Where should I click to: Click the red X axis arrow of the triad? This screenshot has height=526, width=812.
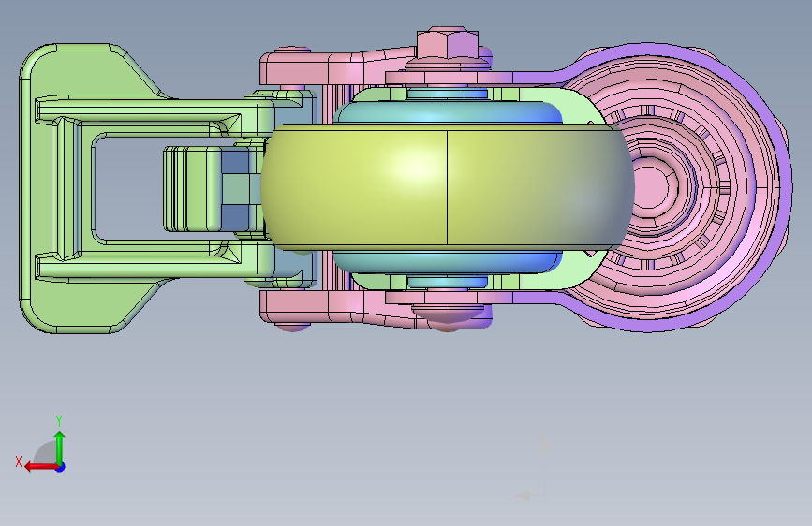41,467
